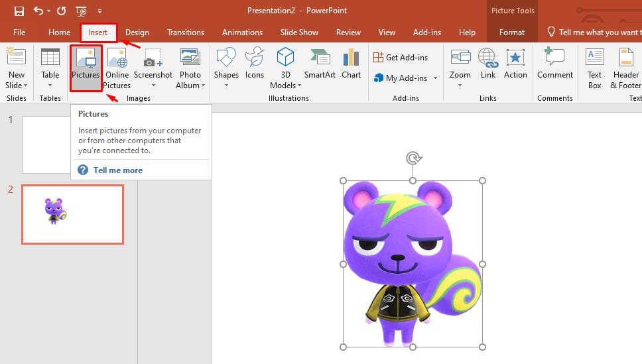642x364 pixels.
Task: Expand My Add-ins dropdown arrow
Action: (x=435, y=78)
